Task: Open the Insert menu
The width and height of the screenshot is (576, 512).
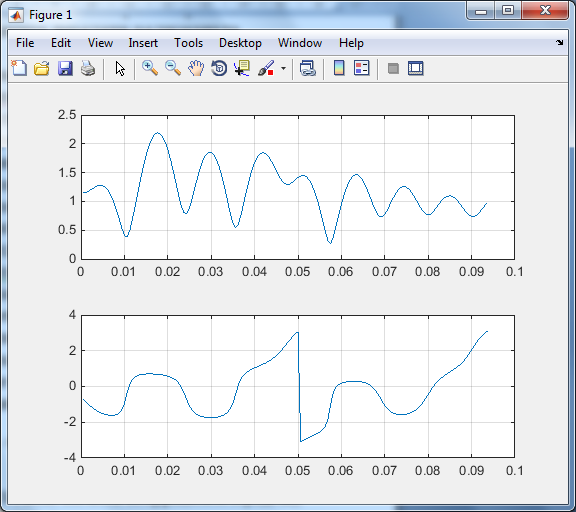Action: coord(143,43)
